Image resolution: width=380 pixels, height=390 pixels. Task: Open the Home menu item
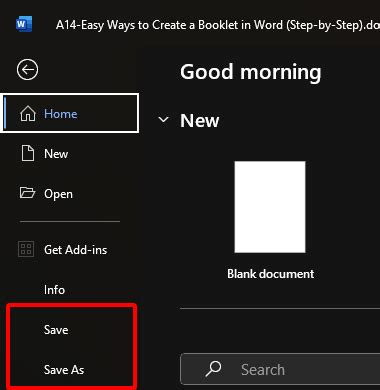click(70, 113)
